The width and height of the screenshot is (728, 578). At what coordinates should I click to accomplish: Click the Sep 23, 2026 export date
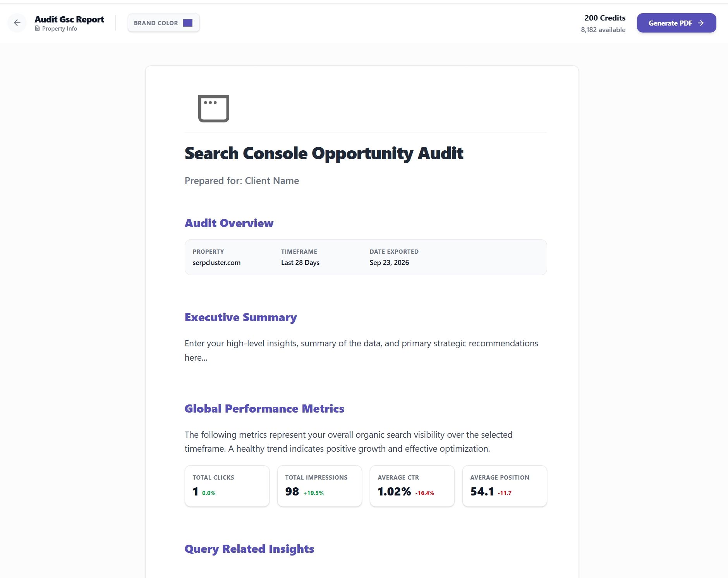pos(389,263)
